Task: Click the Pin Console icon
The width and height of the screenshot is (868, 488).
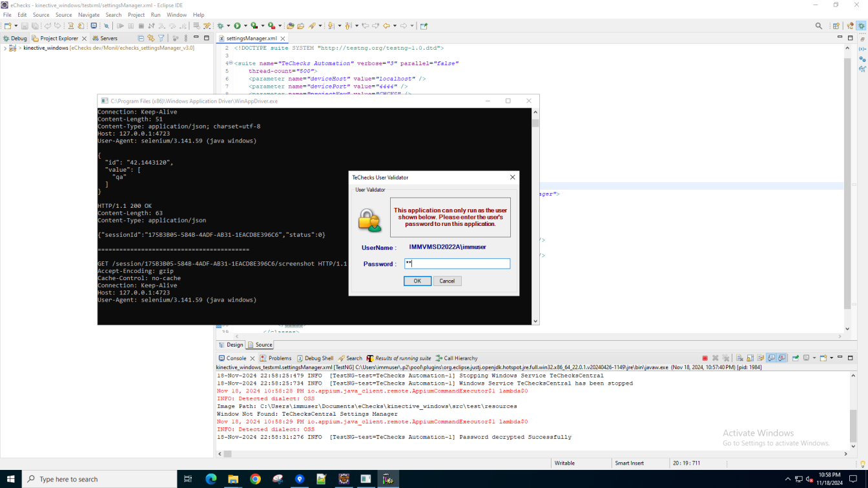Action: pos(796,358)
